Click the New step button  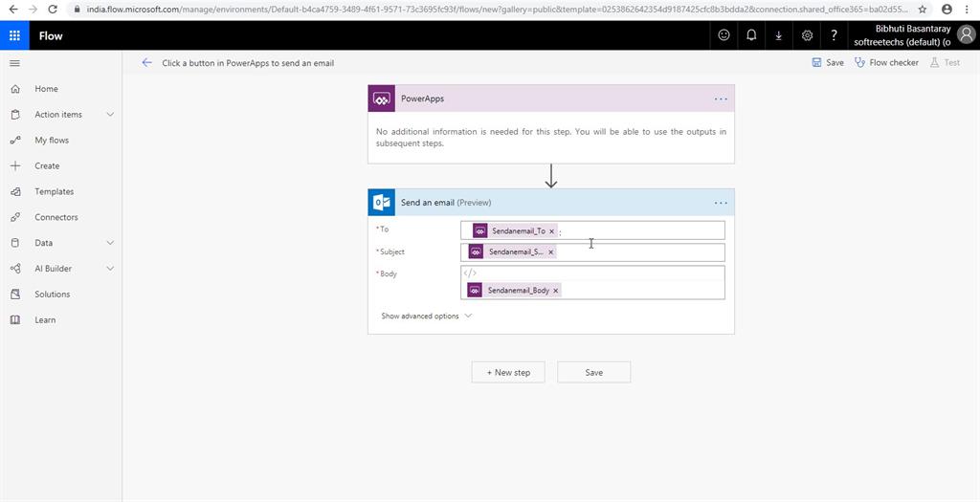point(508,372)
